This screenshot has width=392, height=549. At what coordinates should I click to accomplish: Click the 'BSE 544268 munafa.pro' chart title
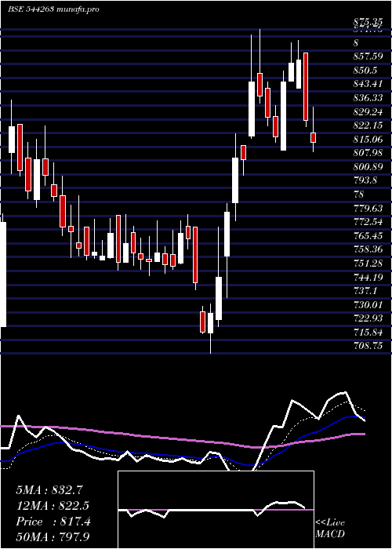point(53,9)
